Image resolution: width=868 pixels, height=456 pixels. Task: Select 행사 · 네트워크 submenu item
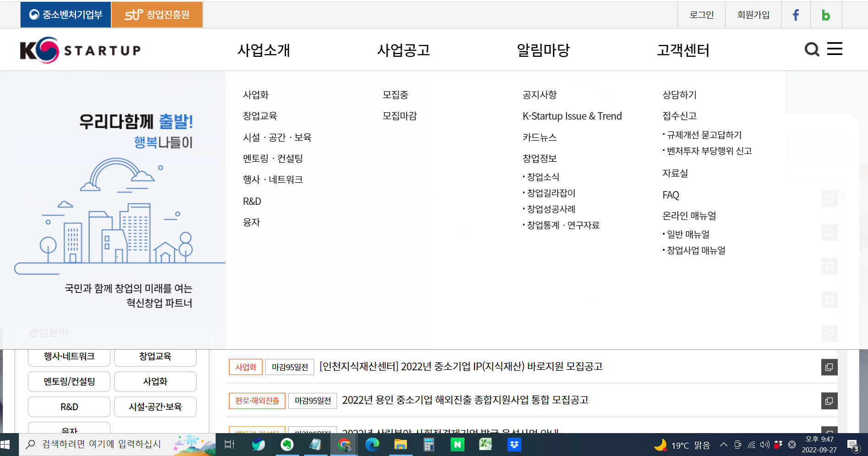coord(273,180)
